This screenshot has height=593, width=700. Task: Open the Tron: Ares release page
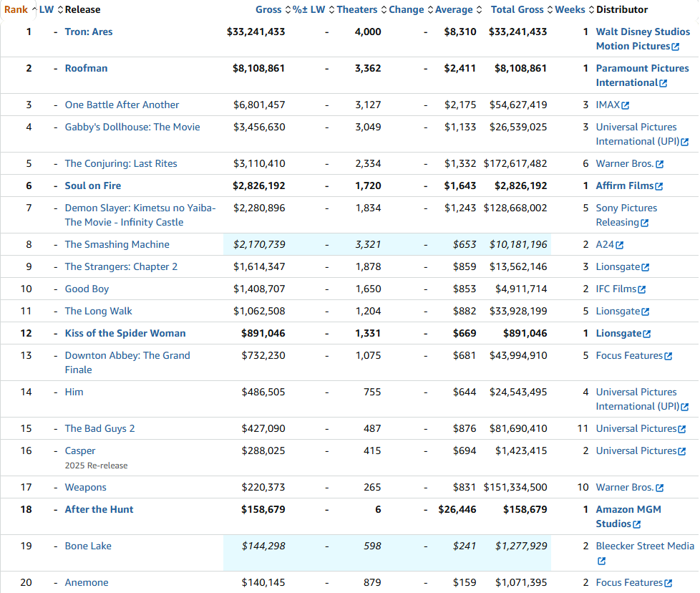click(x=89, y=32)
